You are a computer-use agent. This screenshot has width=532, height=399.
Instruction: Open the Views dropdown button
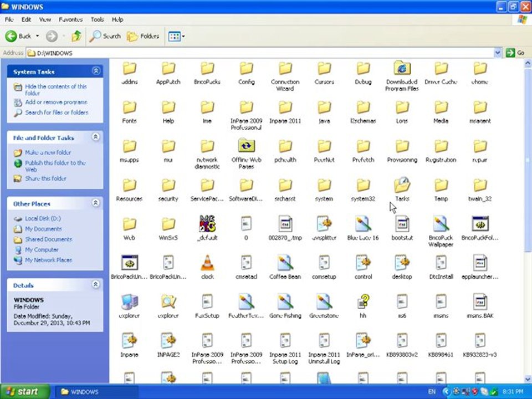(176, 36)
